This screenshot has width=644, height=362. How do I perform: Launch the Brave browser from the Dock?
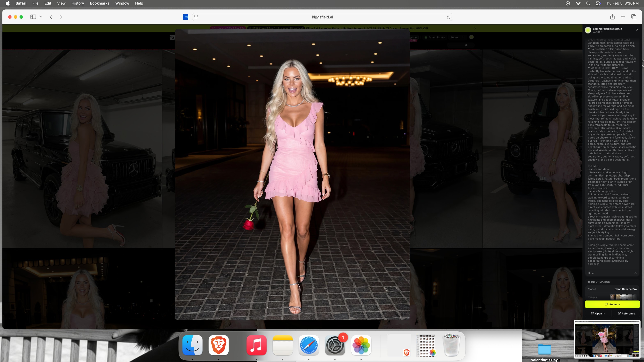point(218,345)
